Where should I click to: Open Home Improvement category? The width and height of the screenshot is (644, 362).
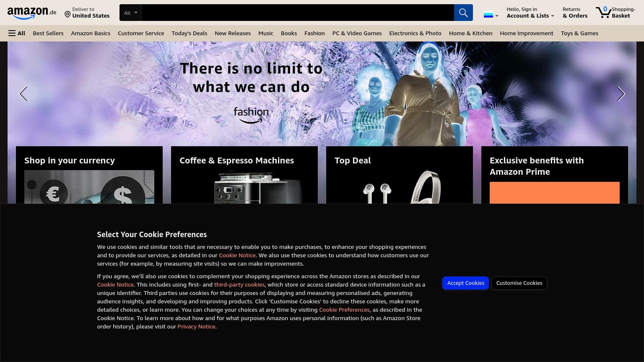point(527,33)
